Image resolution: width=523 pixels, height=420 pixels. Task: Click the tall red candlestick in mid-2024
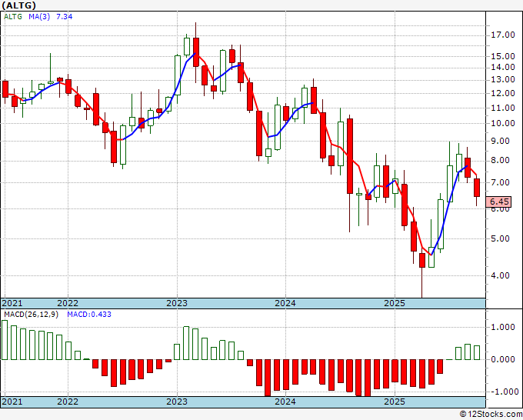(x=349, y=156)
